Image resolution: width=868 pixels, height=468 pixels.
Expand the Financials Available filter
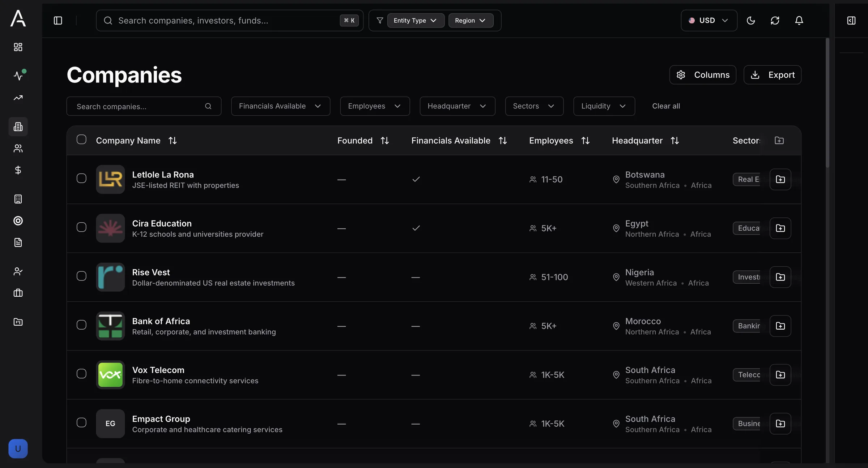281,106
